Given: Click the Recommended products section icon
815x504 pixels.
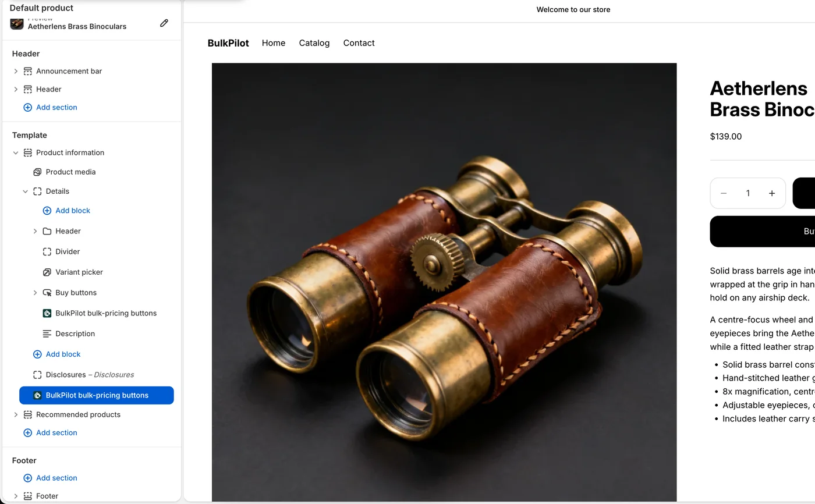Looking at the screenshot, I should click(x=27, y=414).
